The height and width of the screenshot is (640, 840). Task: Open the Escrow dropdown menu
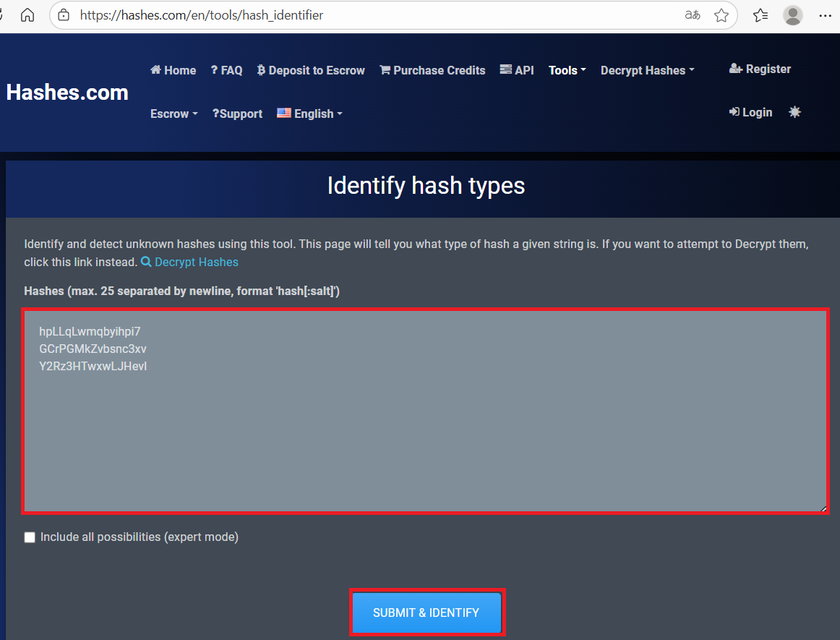coord(173,114)
